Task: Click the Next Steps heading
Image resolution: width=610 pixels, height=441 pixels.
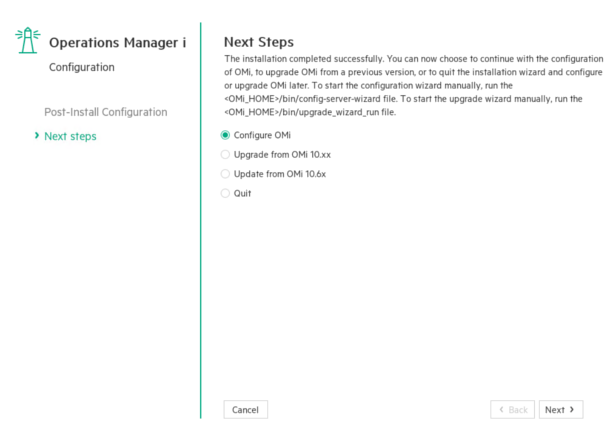Action: [259, 42]
